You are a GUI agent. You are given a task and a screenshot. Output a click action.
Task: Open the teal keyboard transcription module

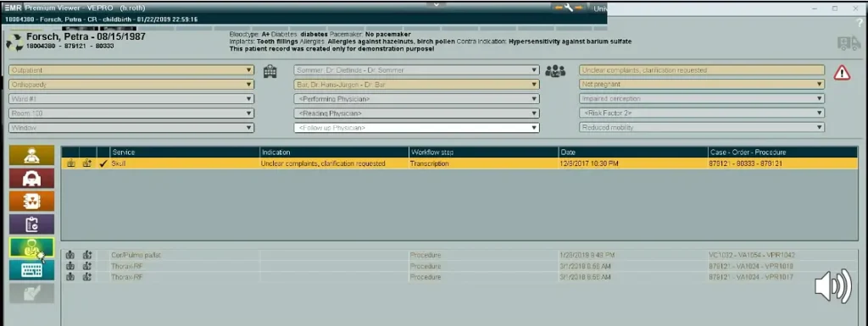pyautogui.click(x=31, y=269)
